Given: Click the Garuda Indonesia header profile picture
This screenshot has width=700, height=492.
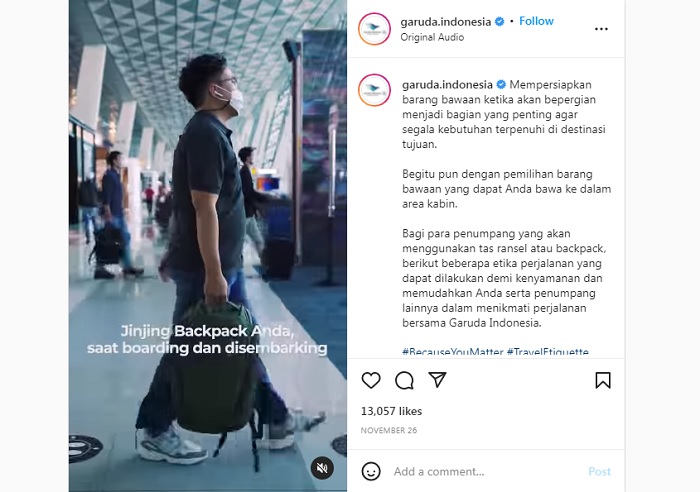Looking at the screenshot, I should click(x=374, y=29).
